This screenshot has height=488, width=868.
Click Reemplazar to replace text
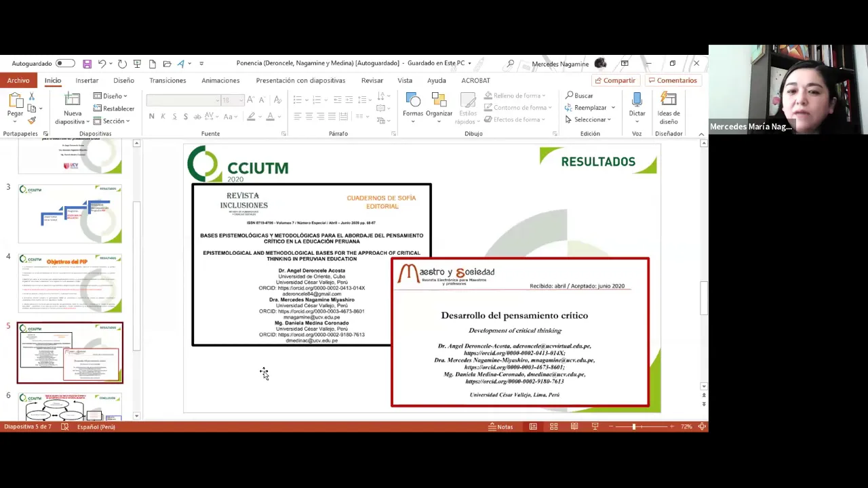(590, 108)
